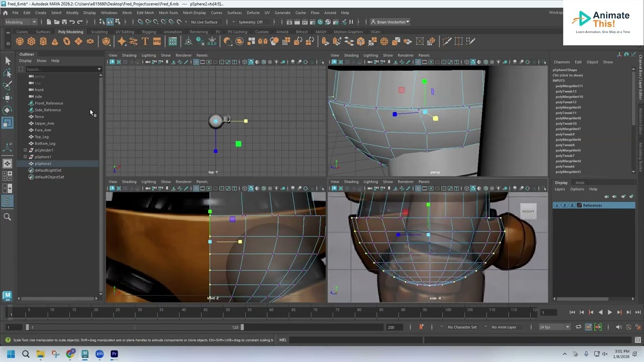Click polyMergeVert11 in the INPUTS list
Image resolution: width=644 pixels, height=362 pixels.
(x=569, y=86)
